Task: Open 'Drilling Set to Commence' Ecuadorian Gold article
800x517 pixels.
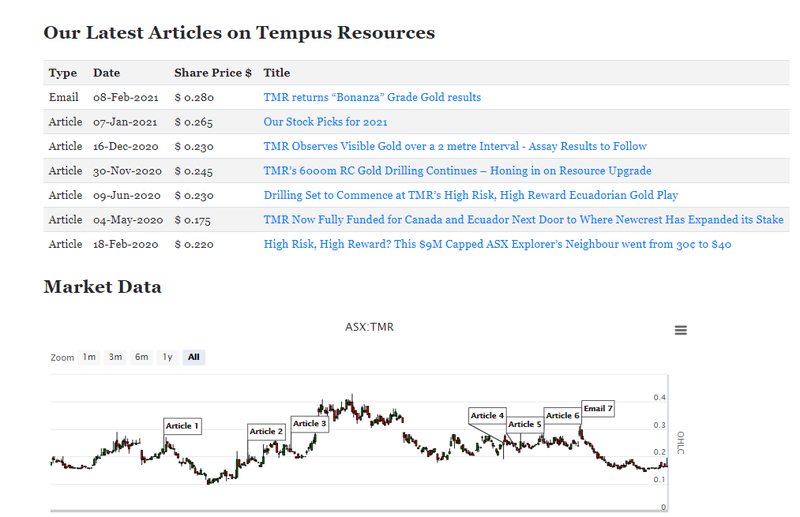Action: tap(470, 195)
